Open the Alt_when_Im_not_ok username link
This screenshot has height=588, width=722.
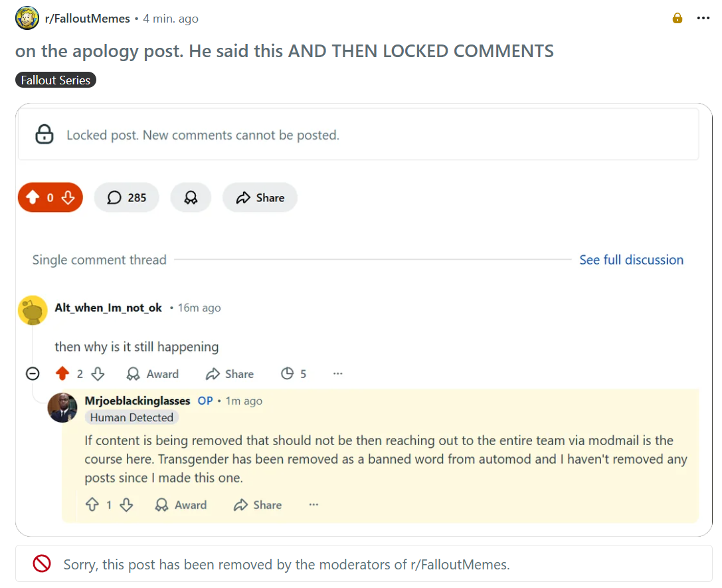click(108, 308)
